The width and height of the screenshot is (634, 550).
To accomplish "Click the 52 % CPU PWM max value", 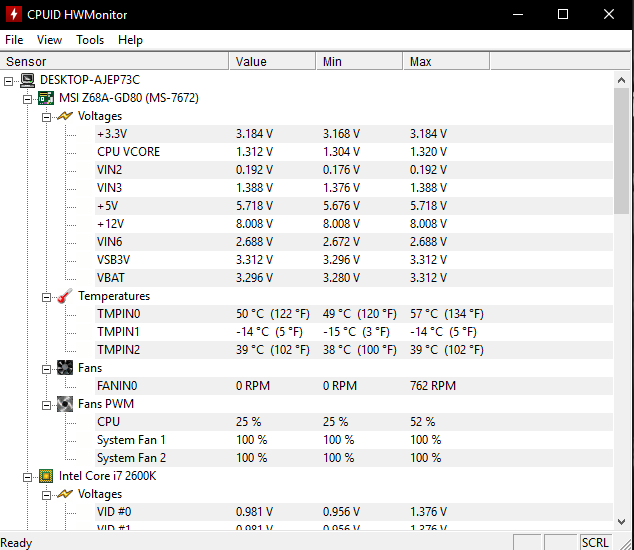I will coord(423,422).
